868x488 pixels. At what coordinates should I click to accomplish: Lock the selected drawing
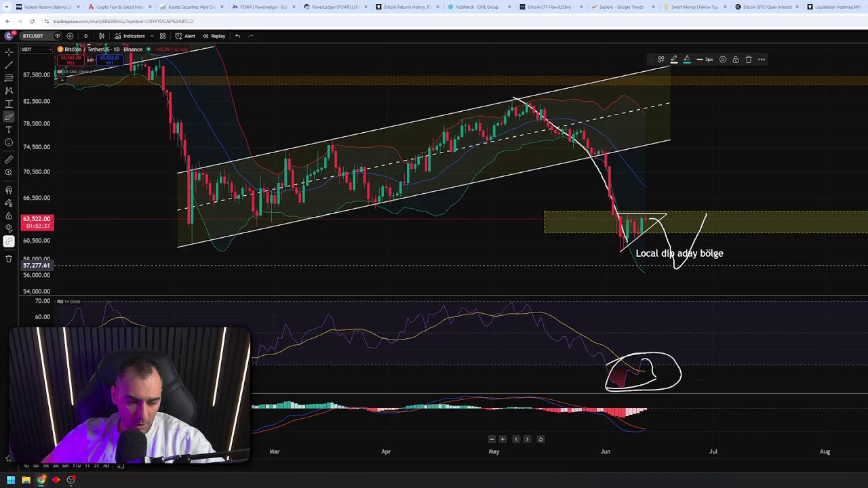[736, 60]
